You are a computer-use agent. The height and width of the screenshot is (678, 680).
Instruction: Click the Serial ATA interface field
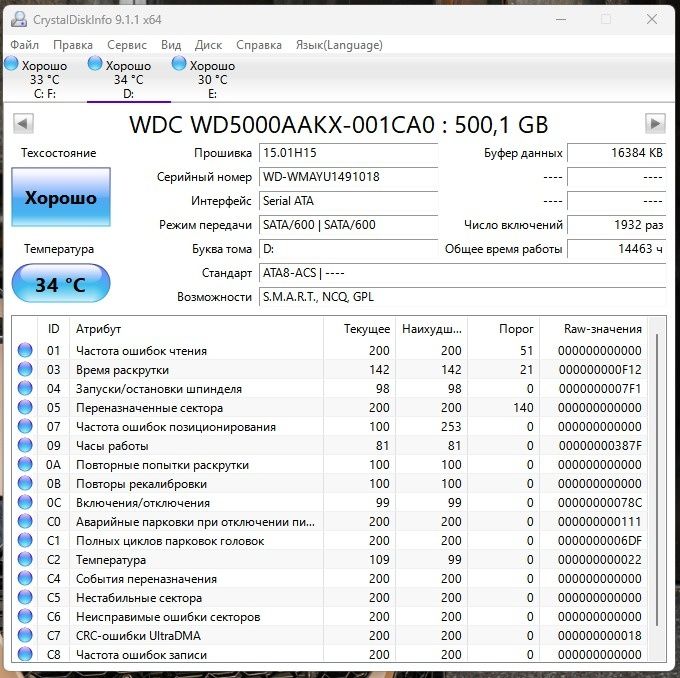pyautogui.click(x=348, y=201)
